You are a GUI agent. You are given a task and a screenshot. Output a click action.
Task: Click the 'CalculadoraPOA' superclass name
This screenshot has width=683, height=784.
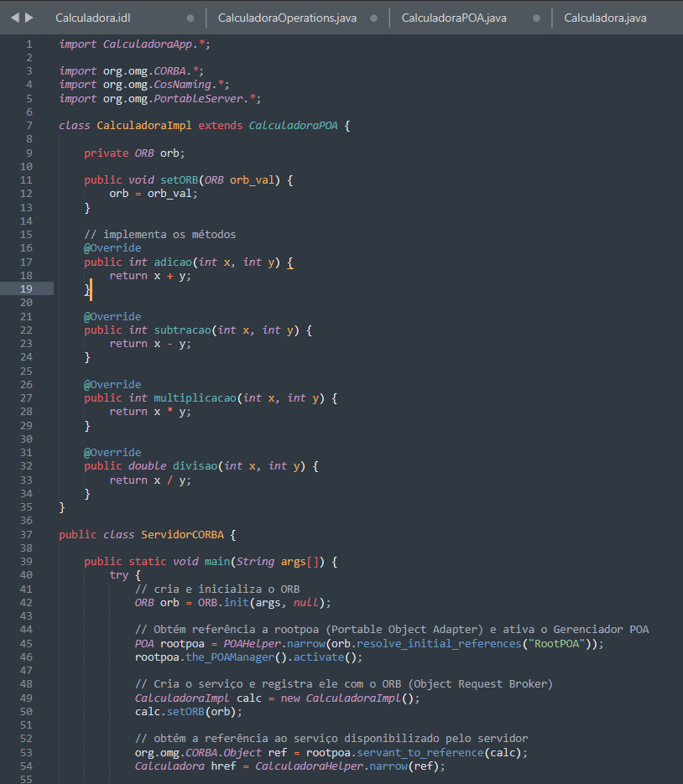293,126
